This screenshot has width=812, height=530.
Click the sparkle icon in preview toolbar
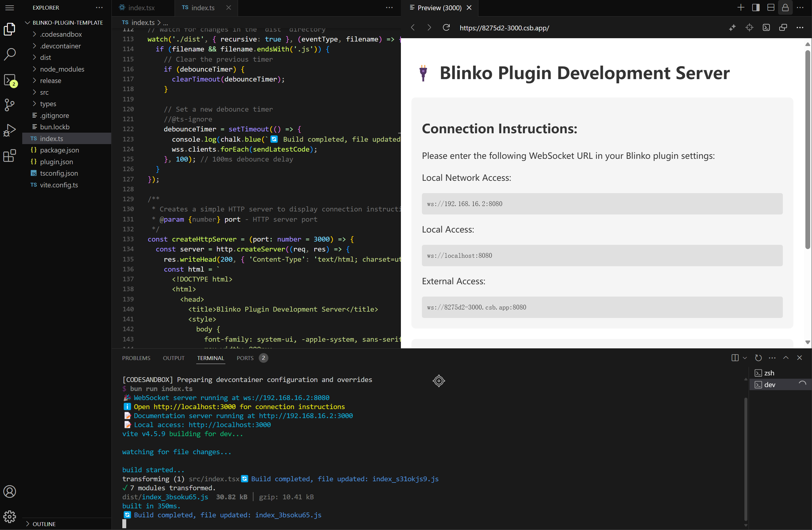point(732,28)
